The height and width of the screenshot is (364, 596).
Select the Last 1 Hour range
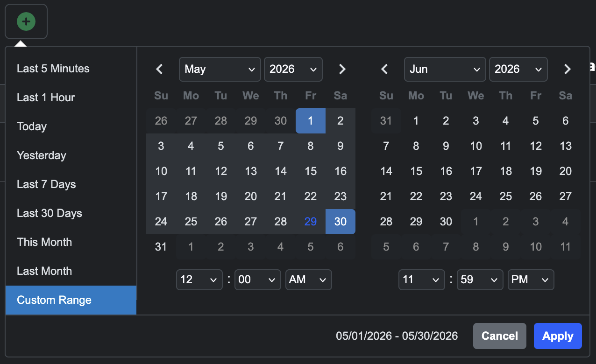pos(71,98)
